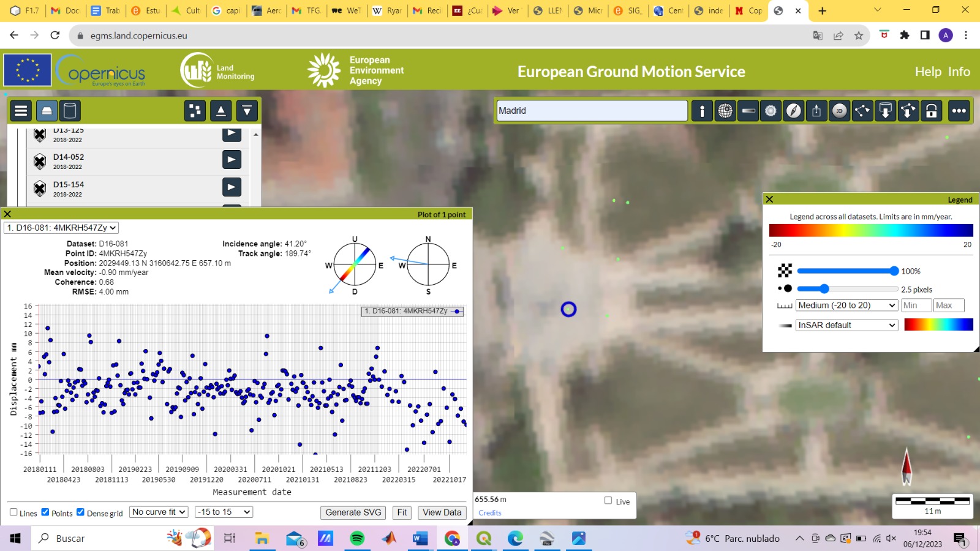Click the Generate SVG button
The width and height of the screenshot is (980, 551).
point(353,512)
